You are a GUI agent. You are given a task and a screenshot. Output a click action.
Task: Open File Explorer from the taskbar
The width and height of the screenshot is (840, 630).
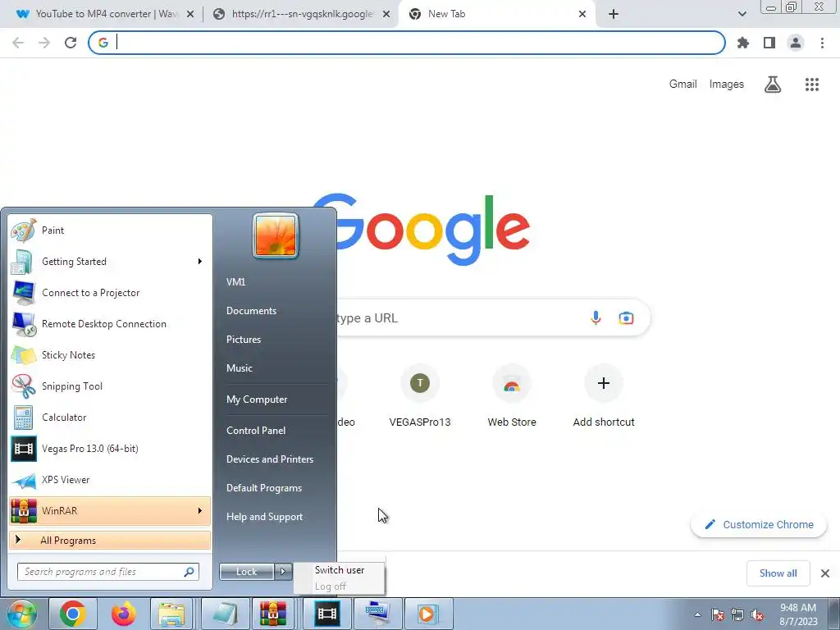pyautogui.click(x=171, y=614)
